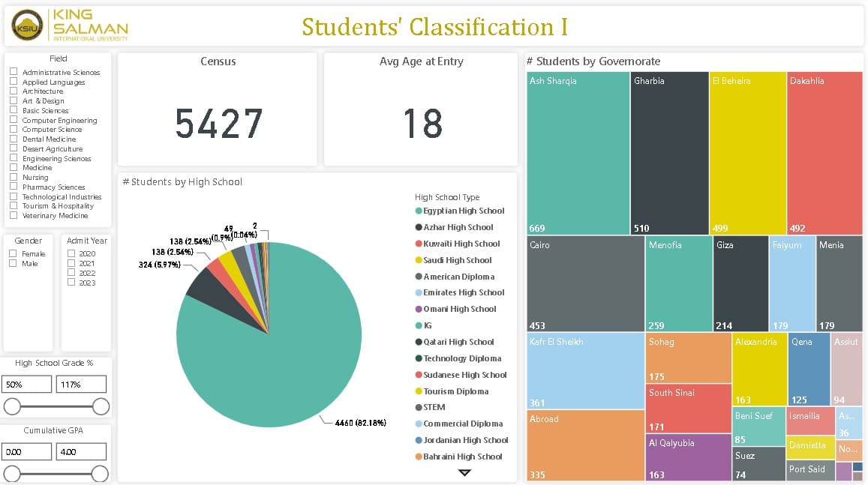Check the Computer Science field box
Screen dimensions: 868x485
point(14,129)
